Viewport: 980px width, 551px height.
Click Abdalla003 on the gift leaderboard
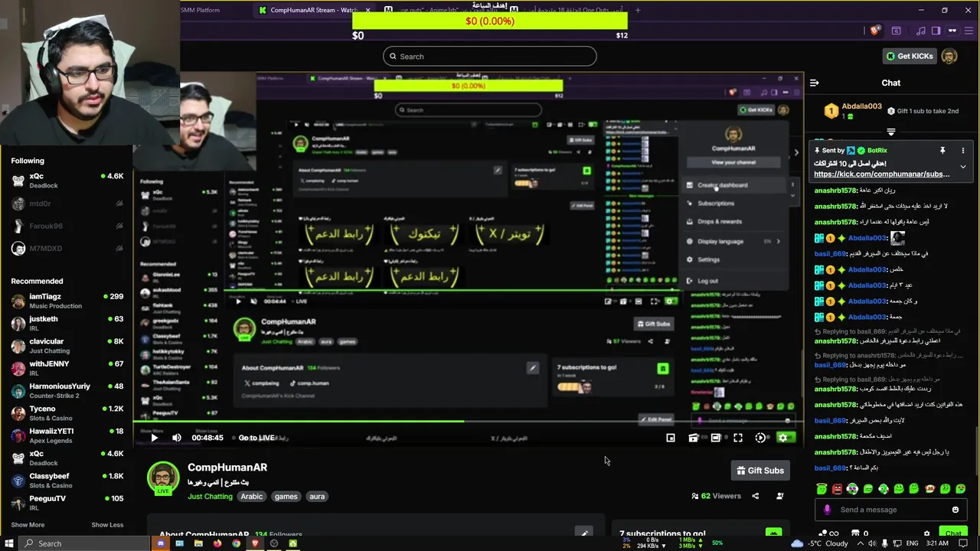(862, 106)
